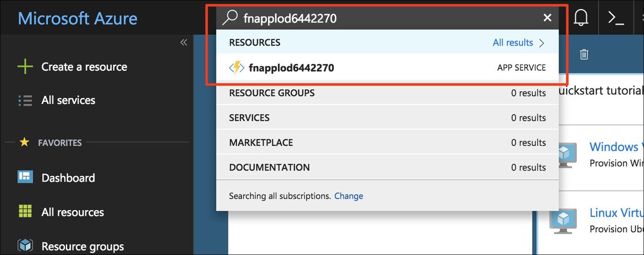Click the green plus Create a resource icon

click(x=25, y=67)
